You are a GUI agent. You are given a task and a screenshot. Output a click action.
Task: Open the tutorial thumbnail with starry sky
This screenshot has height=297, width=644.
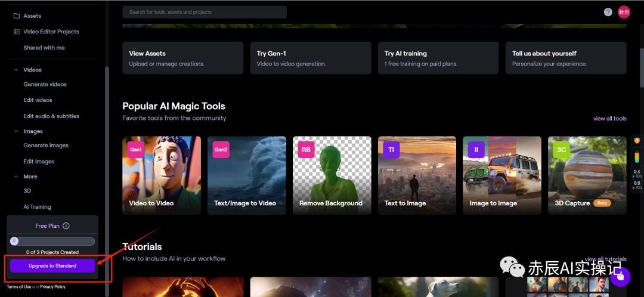tap(311, 287)
